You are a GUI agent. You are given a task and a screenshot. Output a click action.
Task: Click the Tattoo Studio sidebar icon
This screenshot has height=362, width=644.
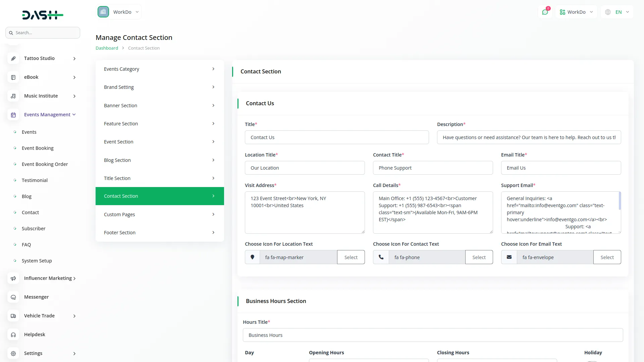(13, 58)
